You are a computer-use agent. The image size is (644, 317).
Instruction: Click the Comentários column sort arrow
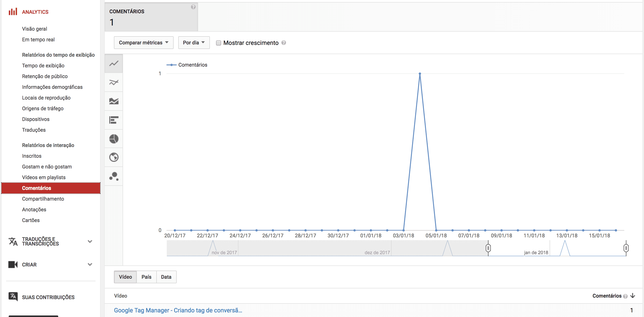click(x=633, y=296)
